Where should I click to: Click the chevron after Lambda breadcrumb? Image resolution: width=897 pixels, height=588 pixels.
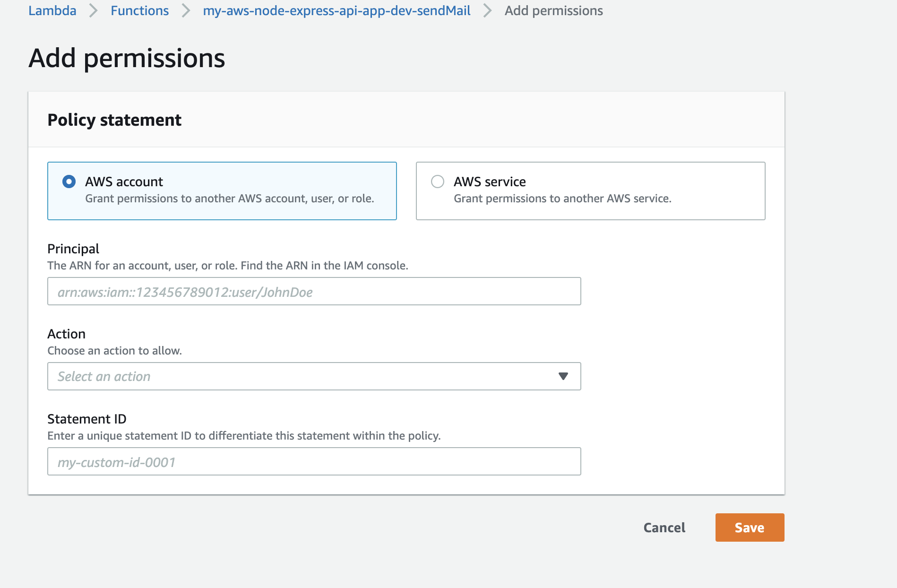pos(94,10)
